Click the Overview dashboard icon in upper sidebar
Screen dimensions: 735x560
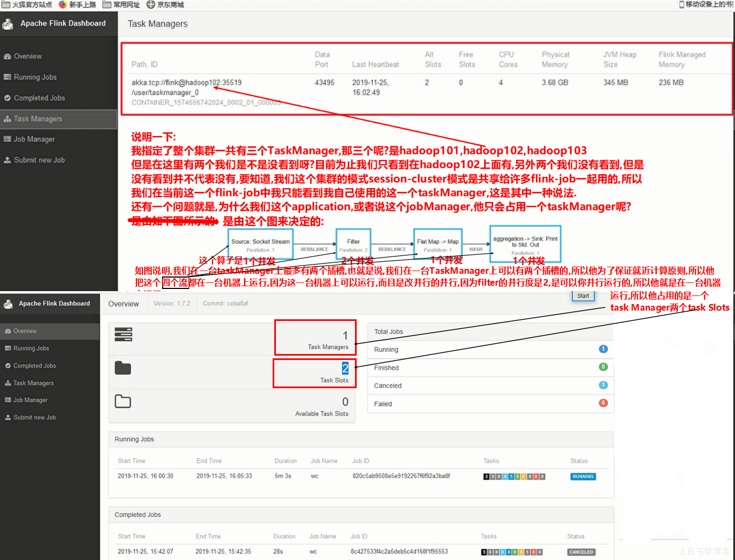pyautogui.click(x=8, y=56)
